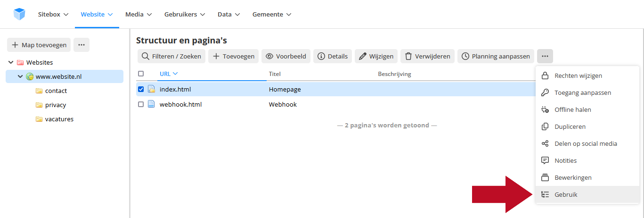Viewport: 644px width, 218px height.
Task: Choose Offline halen from the menu
Action: pos(587,109)
